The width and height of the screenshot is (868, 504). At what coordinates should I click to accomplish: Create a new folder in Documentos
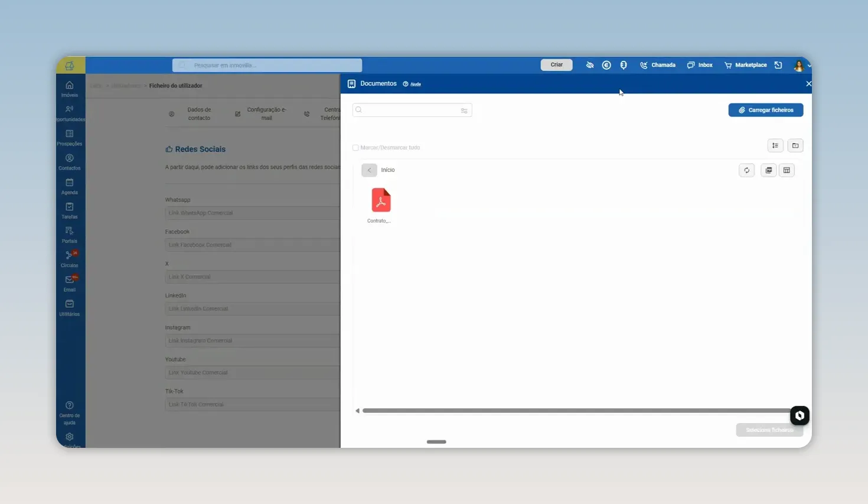pos(795,145)
